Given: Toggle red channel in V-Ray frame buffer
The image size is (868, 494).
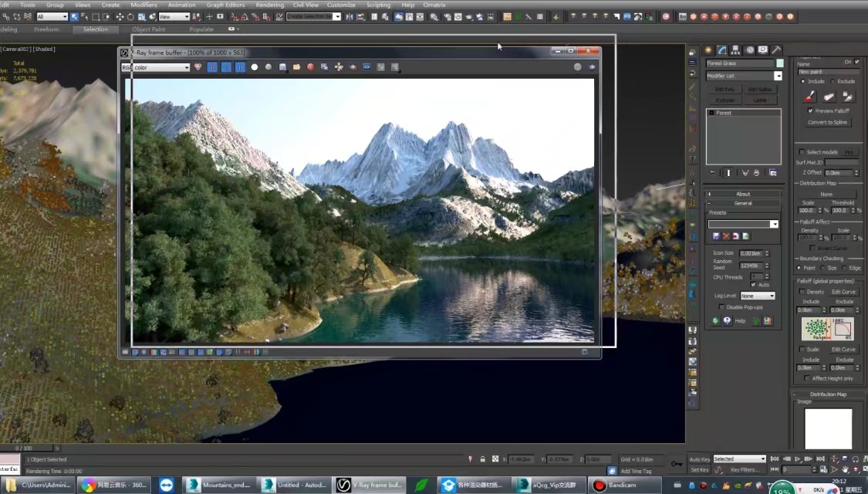Looking at the screenshot, I should point(211,67).
